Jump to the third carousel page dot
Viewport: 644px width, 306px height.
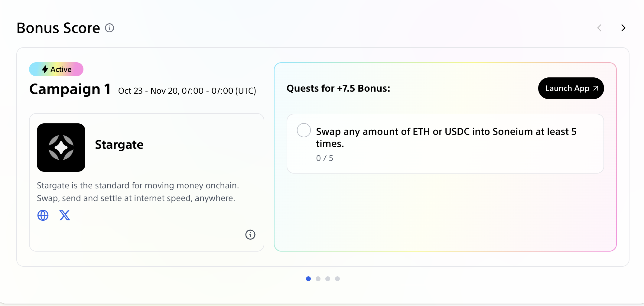click(x=328, y=279)
